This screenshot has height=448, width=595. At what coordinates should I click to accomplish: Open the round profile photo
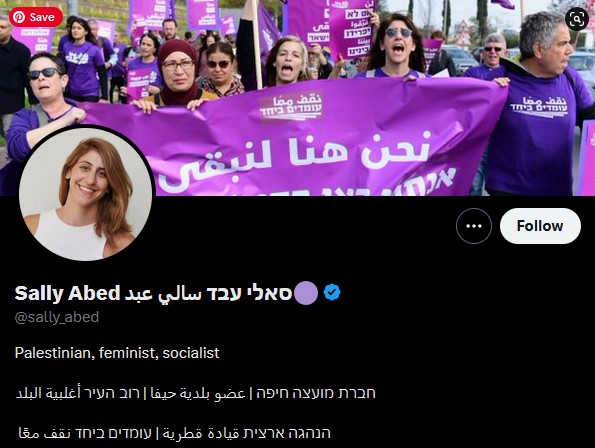click(x=87, y=193)
